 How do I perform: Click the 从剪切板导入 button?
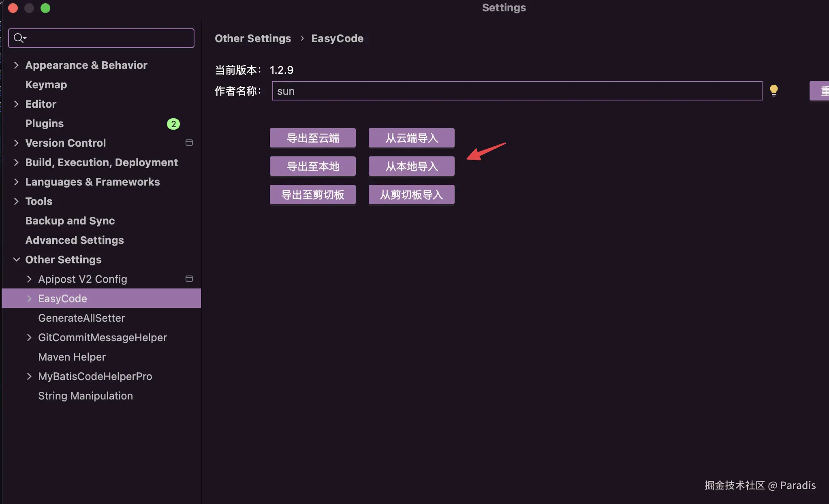(x=411, y=194)
